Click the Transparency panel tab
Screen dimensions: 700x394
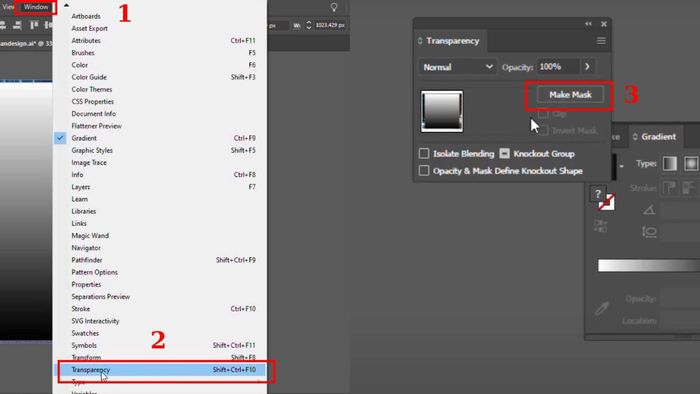451,41
